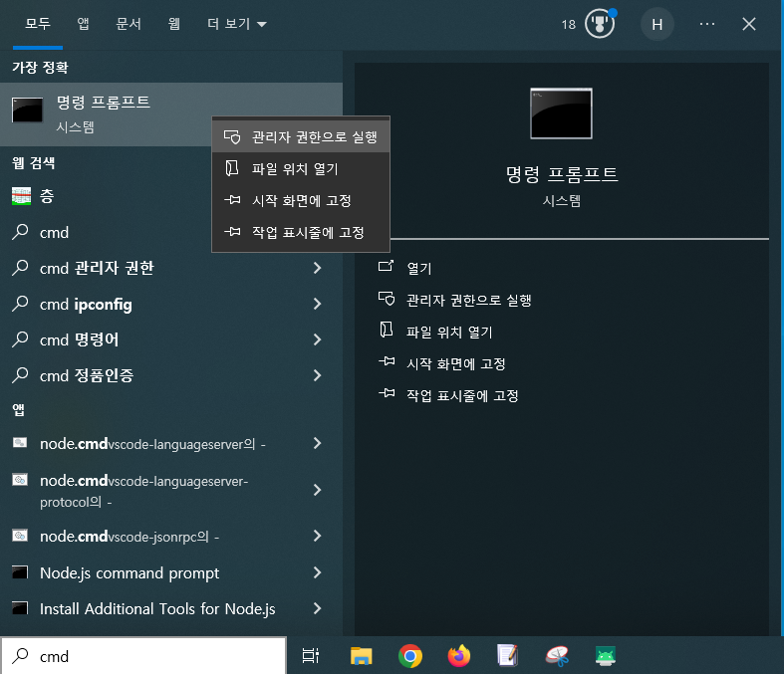
Task: Close the search panel with X
Action: (x=748, y=24)
